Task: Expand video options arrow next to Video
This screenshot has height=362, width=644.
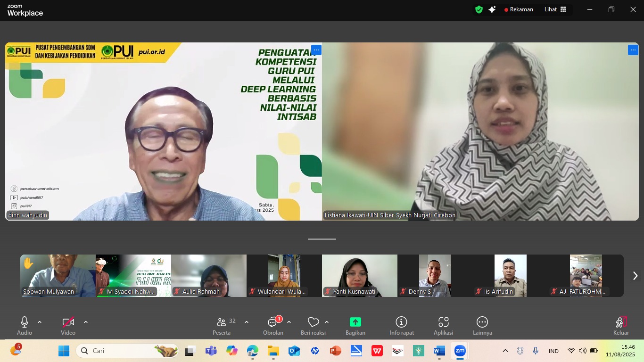Action: pos(86,322)
